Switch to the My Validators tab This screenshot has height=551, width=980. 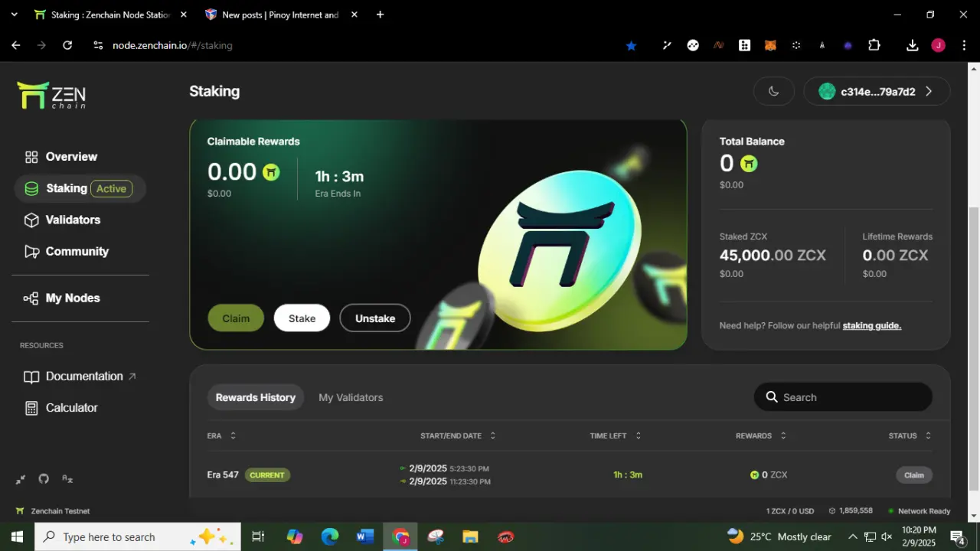(x=351, y=397)
